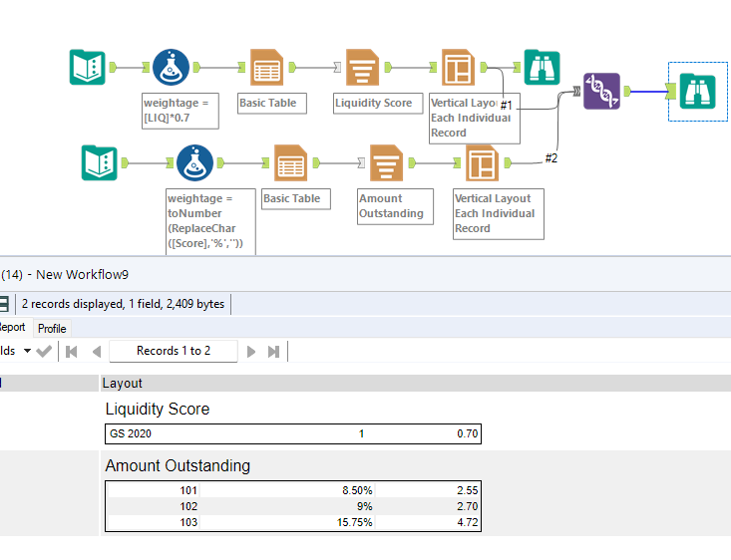Select the Liquidity Score summarize tool
731x560 pixels.
[x=363, y=67]
